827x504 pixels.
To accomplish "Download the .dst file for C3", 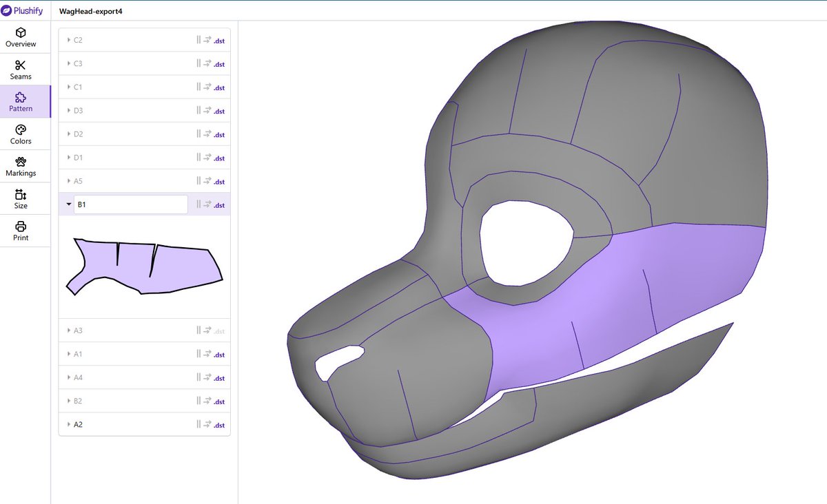I will pyautogui.click(x=219, y=64).
